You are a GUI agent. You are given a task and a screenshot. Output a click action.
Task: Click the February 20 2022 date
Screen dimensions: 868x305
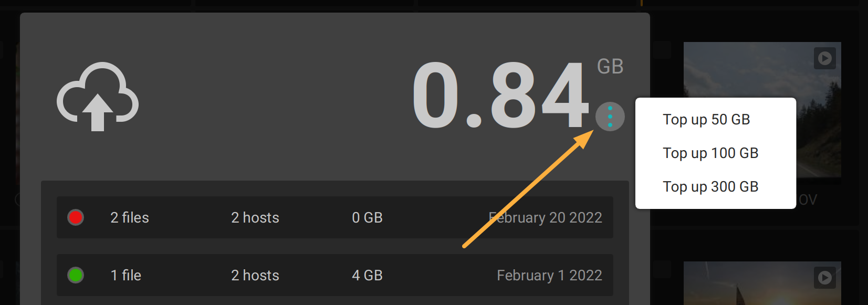point(545,217)
